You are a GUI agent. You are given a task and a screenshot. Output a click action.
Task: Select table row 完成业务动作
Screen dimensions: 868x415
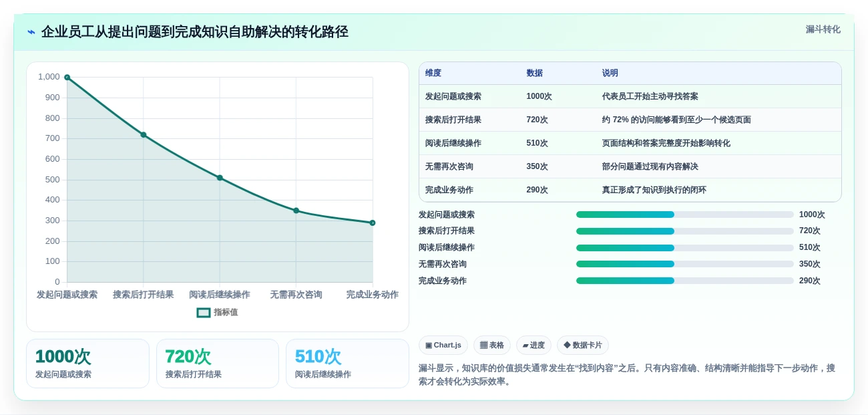pyautogui.click(x=630, y=190)
